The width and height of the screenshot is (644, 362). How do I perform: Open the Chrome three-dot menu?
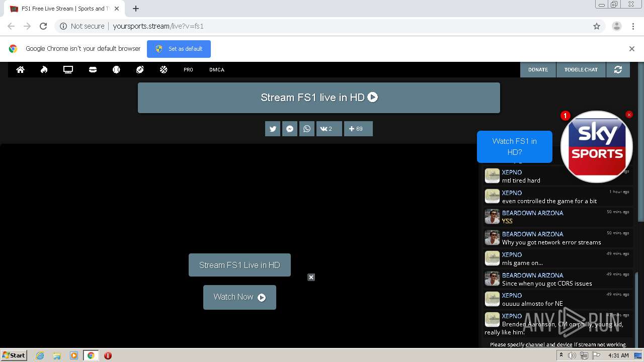click(x=633, y=26)
